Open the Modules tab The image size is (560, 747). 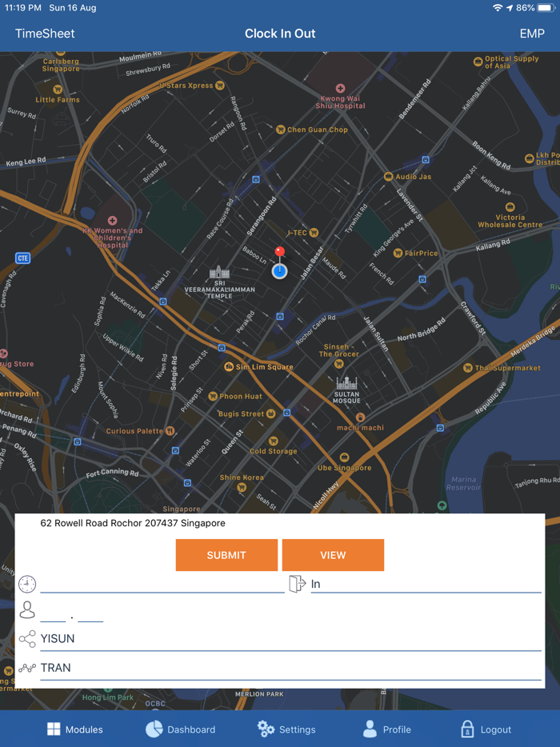click(x=75, y=729)
